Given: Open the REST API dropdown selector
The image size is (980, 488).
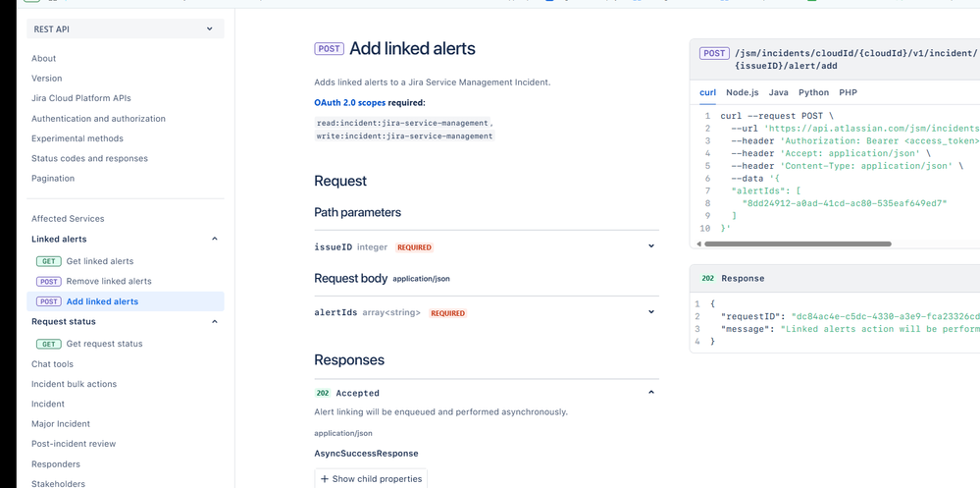Looking at the screenshot, I should [125, 28].
